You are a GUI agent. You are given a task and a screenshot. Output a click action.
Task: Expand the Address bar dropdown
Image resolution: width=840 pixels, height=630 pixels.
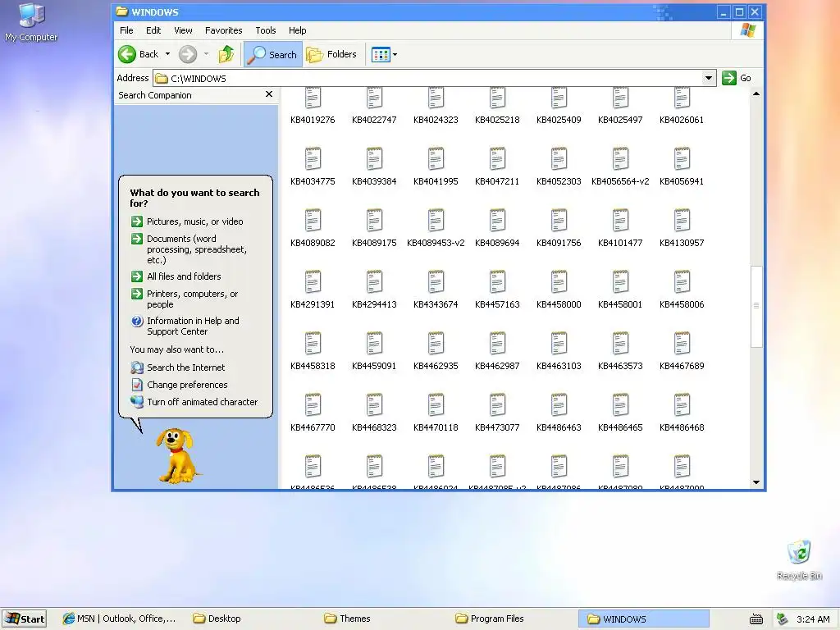click(709, 78)
